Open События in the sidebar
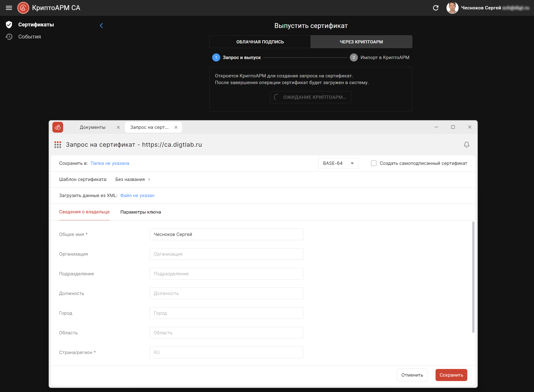Viewport: 534px width, 392px height. pos(30,37)
